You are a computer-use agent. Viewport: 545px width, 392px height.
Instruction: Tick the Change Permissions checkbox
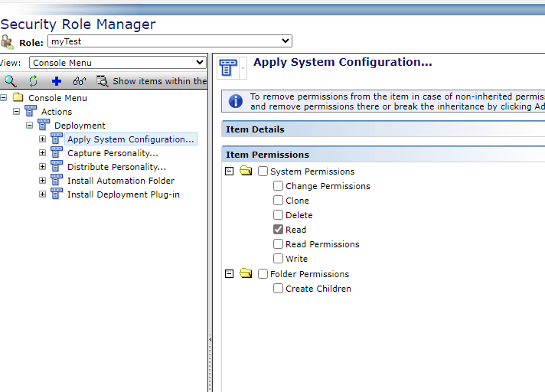pos(279,186)
